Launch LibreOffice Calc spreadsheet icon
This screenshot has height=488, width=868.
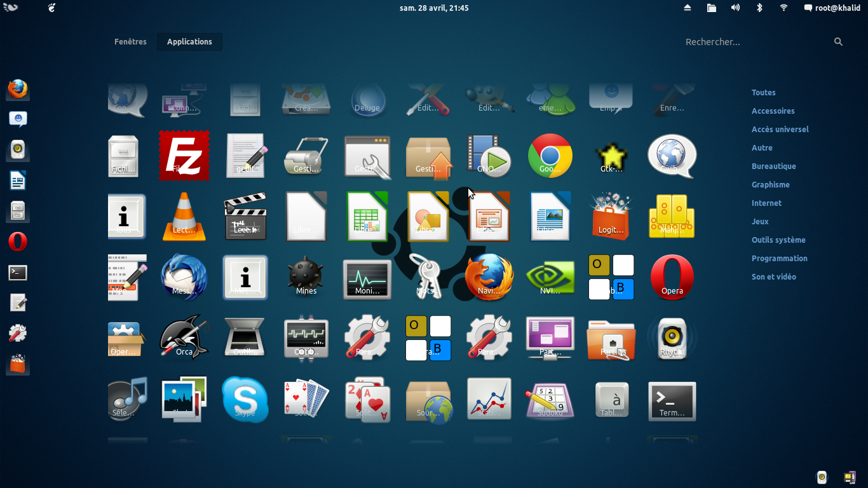(367, 217)
